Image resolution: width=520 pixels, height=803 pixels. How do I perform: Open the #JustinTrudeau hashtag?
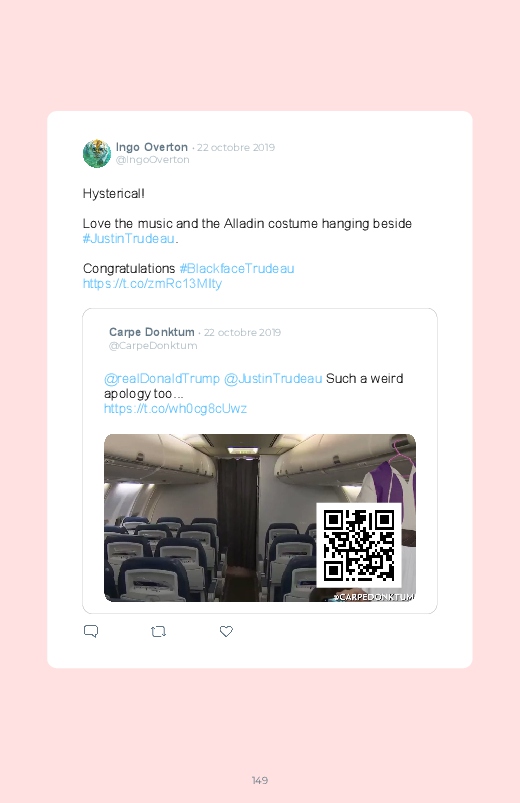tap(129, 239)
